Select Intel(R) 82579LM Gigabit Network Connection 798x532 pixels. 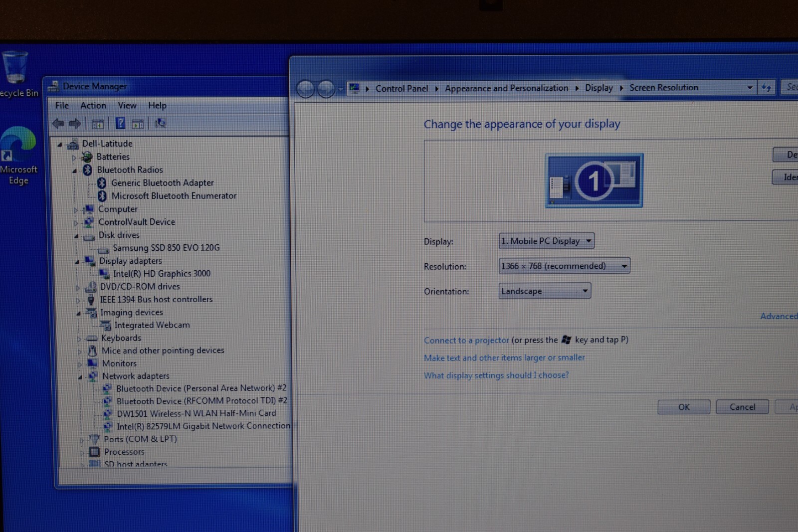[x=203, y=426]
